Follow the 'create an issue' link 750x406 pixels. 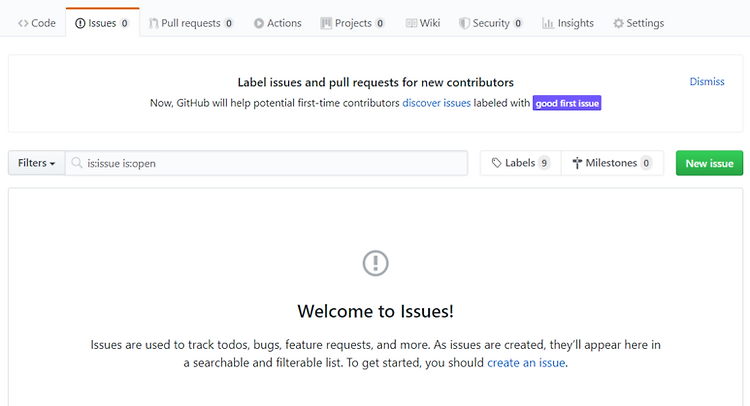pos(526,363)
